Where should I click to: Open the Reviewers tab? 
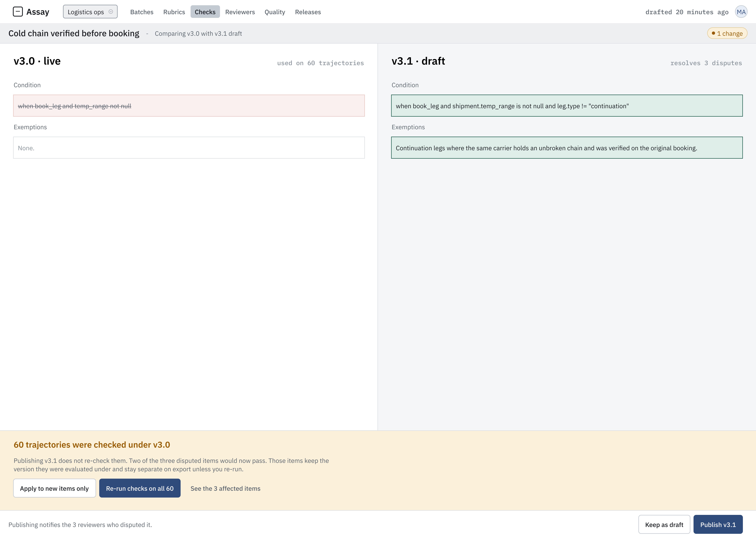tap(240, 12)
